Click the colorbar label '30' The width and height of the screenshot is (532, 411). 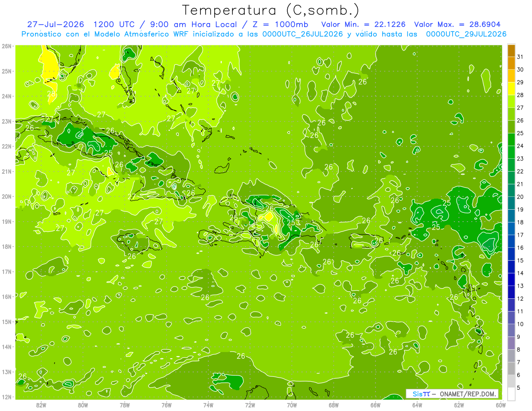[520, 70]
